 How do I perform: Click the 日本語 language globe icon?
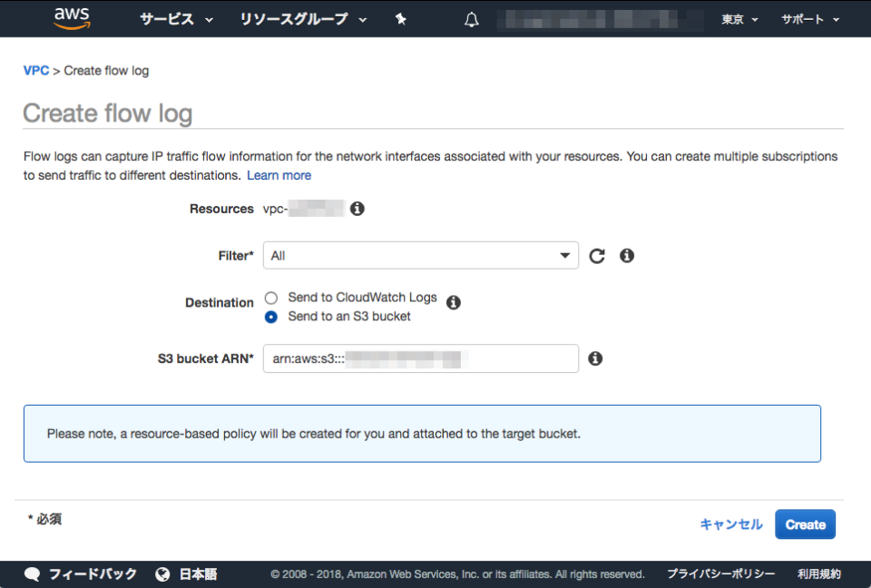pos(162,573)
